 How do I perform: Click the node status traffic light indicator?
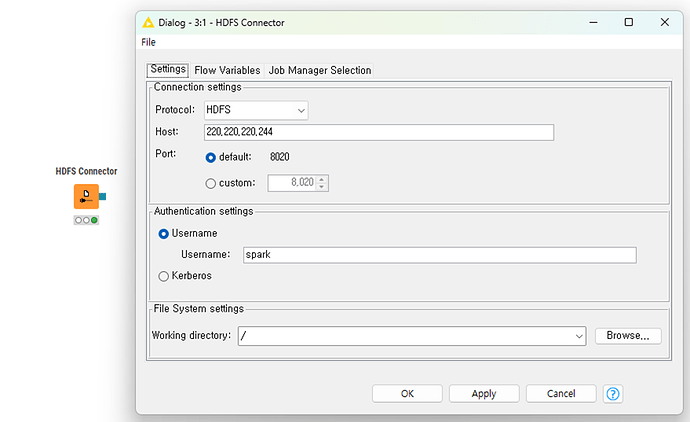(86, 220)
